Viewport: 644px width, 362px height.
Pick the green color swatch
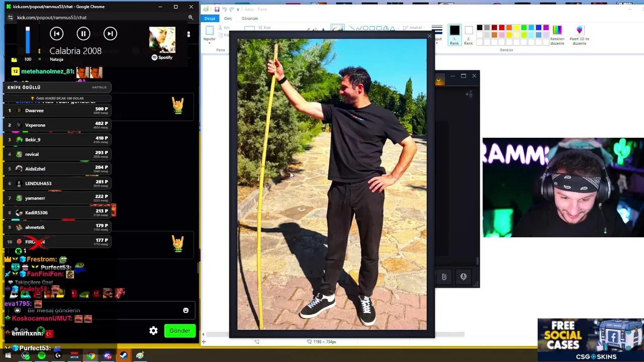pos(524,28)
